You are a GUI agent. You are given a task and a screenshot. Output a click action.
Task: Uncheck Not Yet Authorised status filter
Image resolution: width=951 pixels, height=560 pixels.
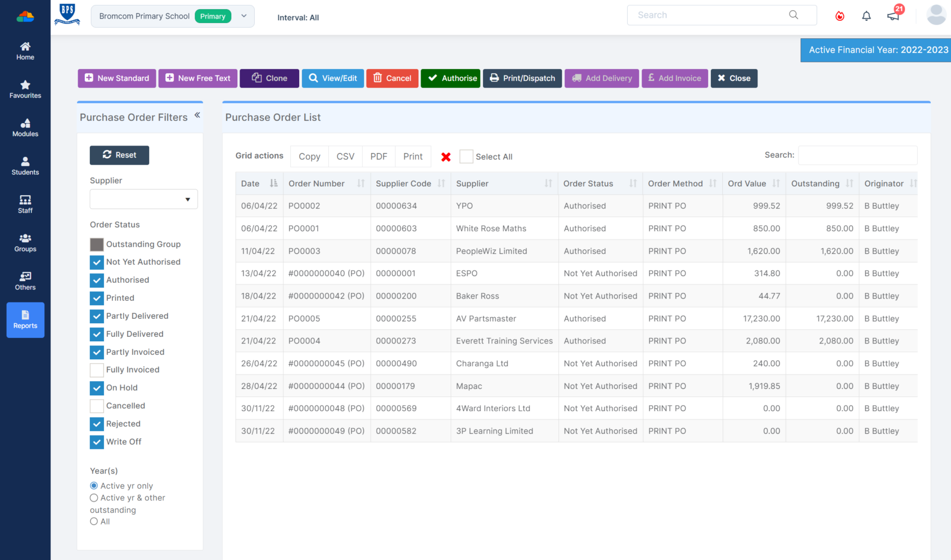97,262
